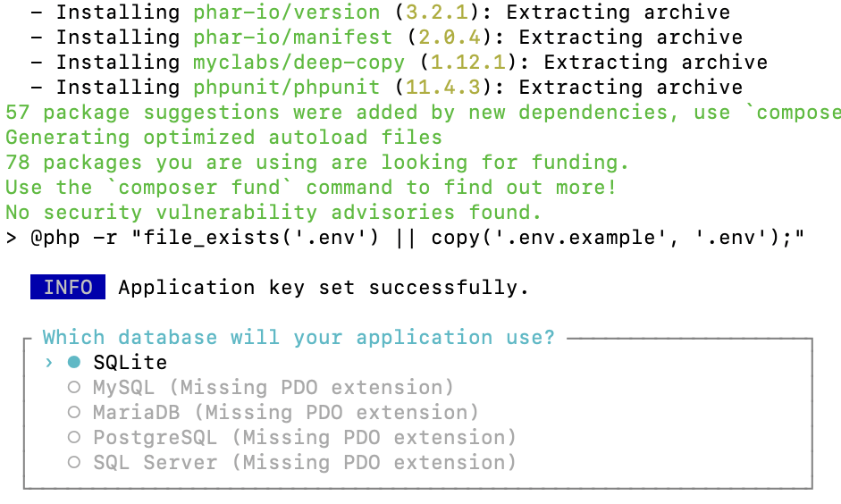Click the `composer fund` command text

(199, 187)
